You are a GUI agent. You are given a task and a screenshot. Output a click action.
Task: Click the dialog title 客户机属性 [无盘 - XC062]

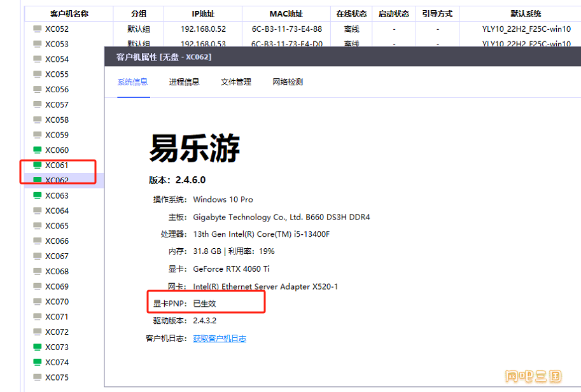click(164, 57)
